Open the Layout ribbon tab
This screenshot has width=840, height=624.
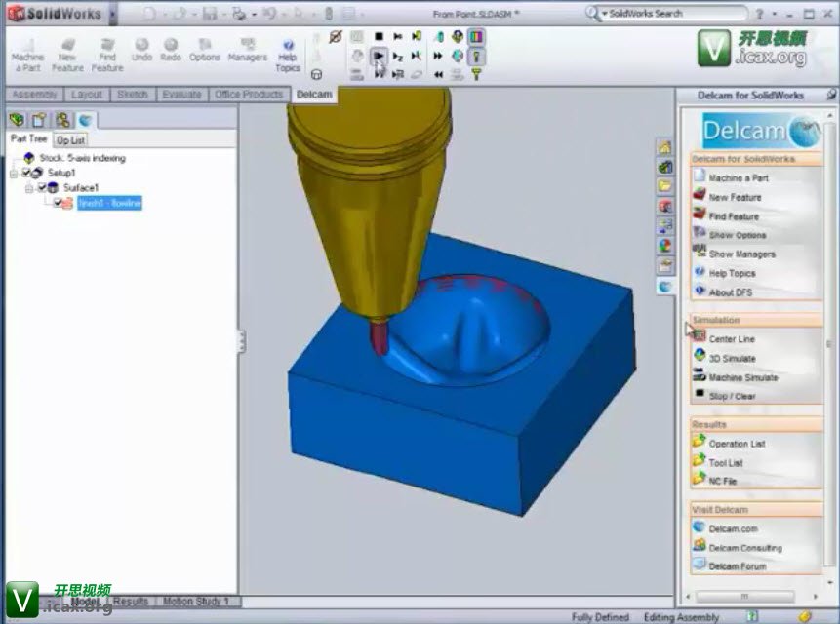click(86, 95)
